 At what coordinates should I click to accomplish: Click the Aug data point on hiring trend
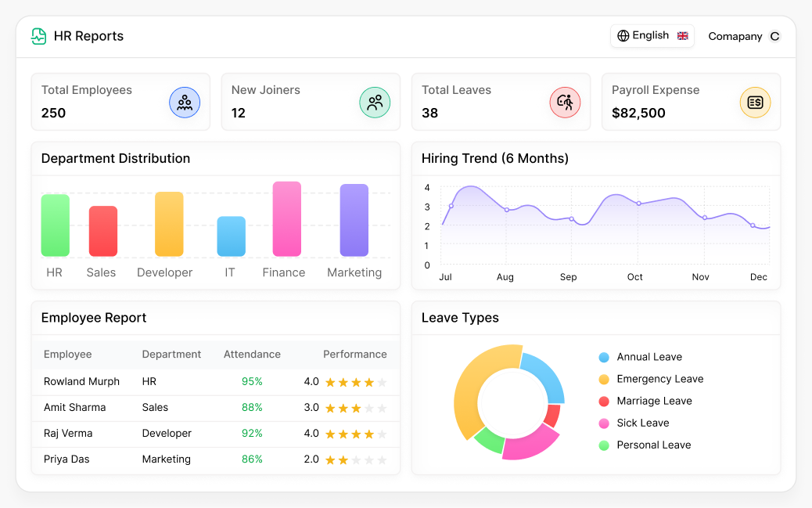click(507, 210)
